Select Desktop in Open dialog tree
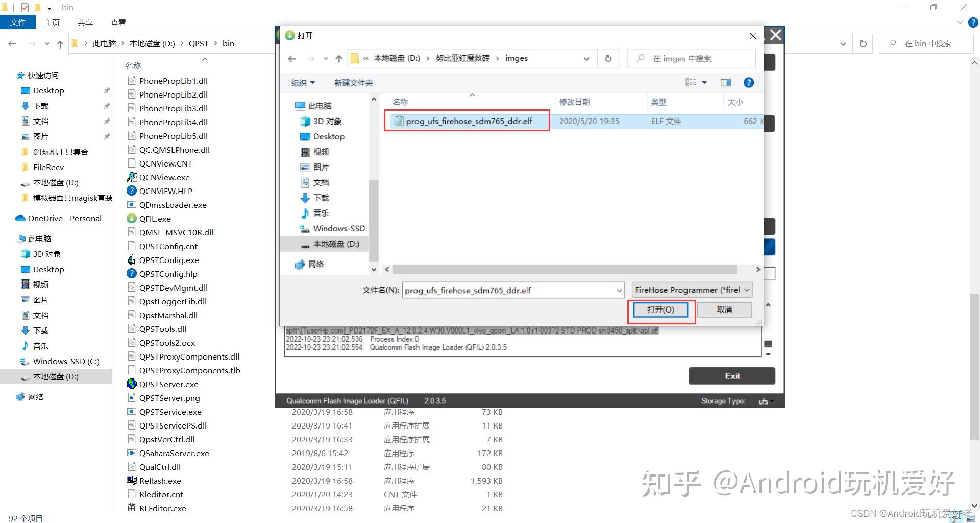This screenshot has width=980, height=523. coord(322,136)
